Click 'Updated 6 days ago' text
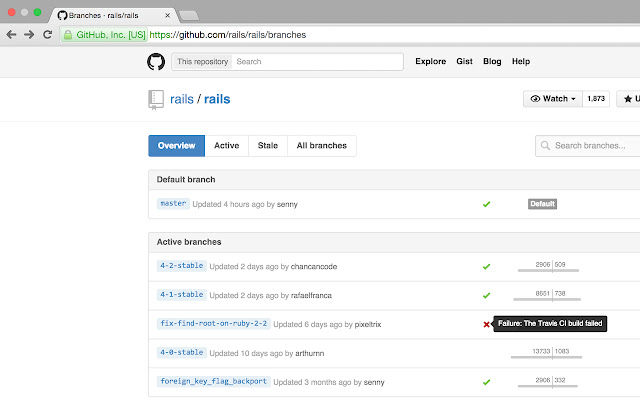Screen dimensions: 640x400 [308, 324]
